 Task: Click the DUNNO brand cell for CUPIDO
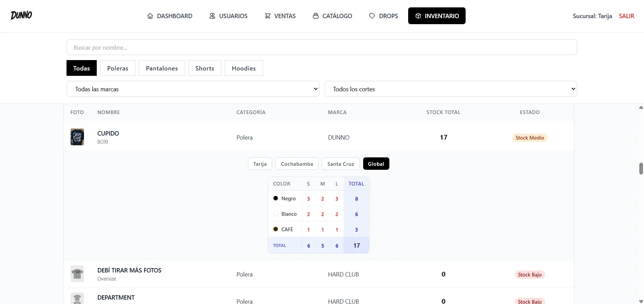339,137
